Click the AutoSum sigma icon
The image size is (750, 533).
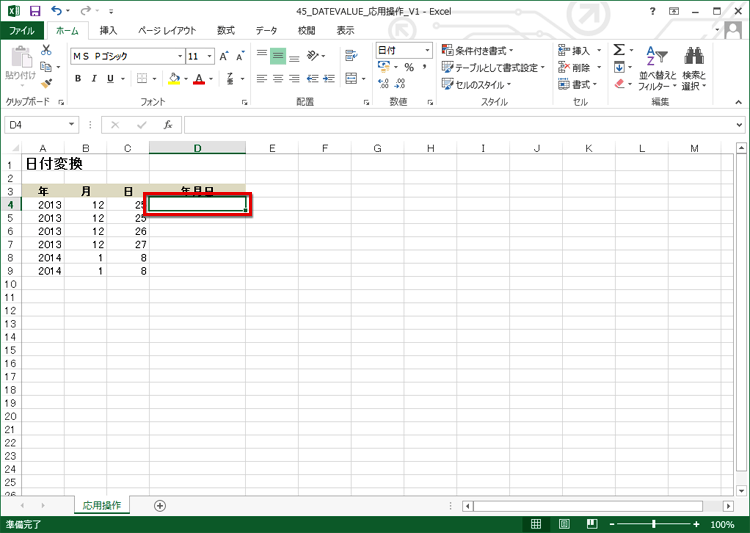(x=618, y=50)
